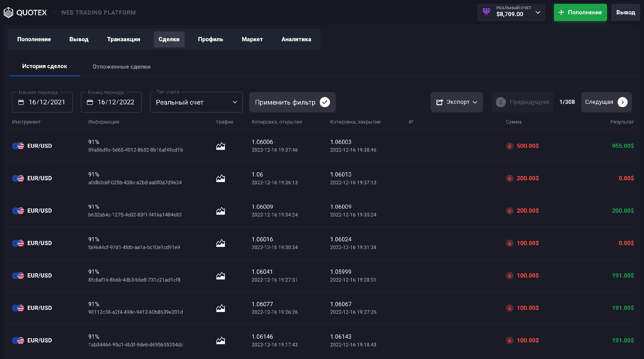Click down arrow icon in 1.06013 close row

click(510, 178)
